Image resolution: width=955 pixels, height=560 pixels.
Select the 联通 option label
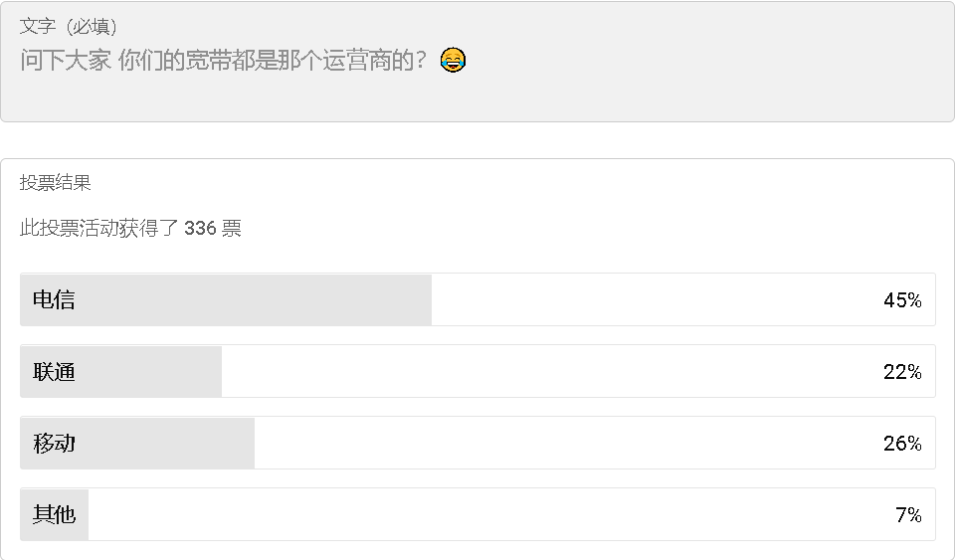pos(54,372)
